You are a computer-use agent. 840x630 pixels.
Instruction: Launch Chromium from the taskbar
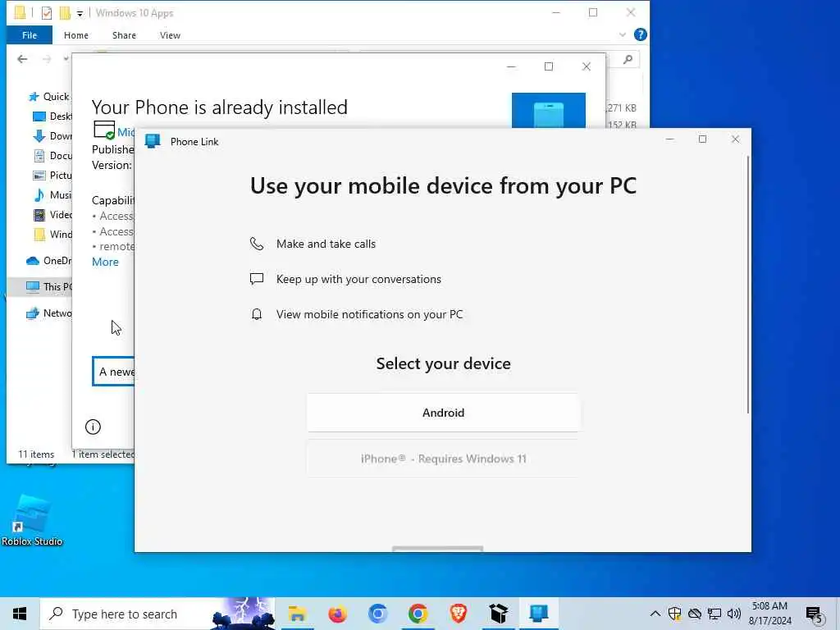click(x=377, y=614)
